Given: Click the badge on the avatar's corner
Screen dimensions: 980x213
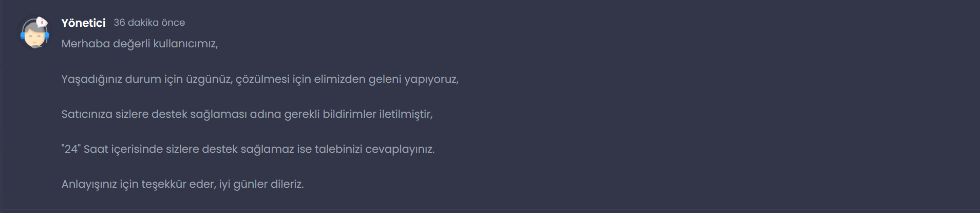Looking at the screenshot, I should (x=42, y=22).
